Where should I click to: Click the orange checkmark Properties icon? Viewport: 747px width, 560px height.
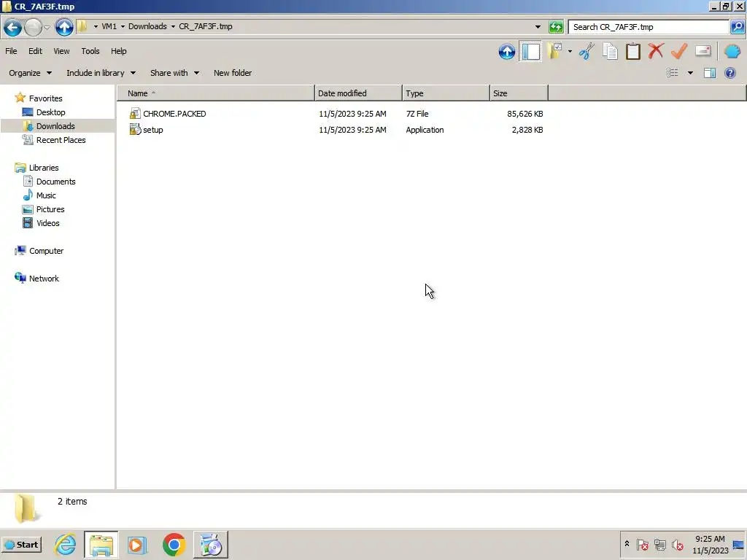(679, 51)
